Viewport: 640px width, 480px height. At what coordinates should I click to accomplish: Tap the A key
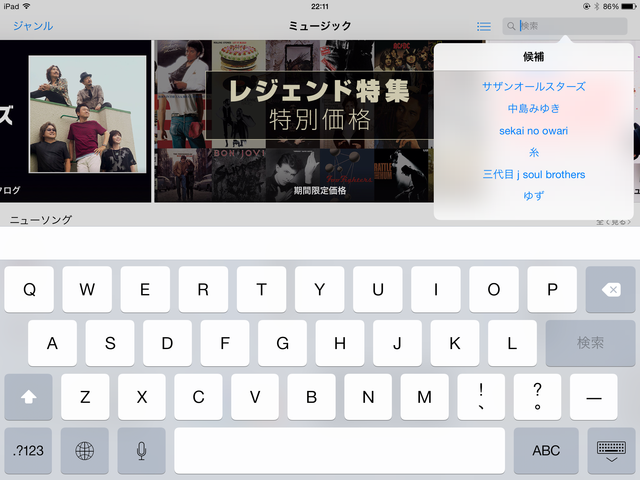click(x=52, y=343)
